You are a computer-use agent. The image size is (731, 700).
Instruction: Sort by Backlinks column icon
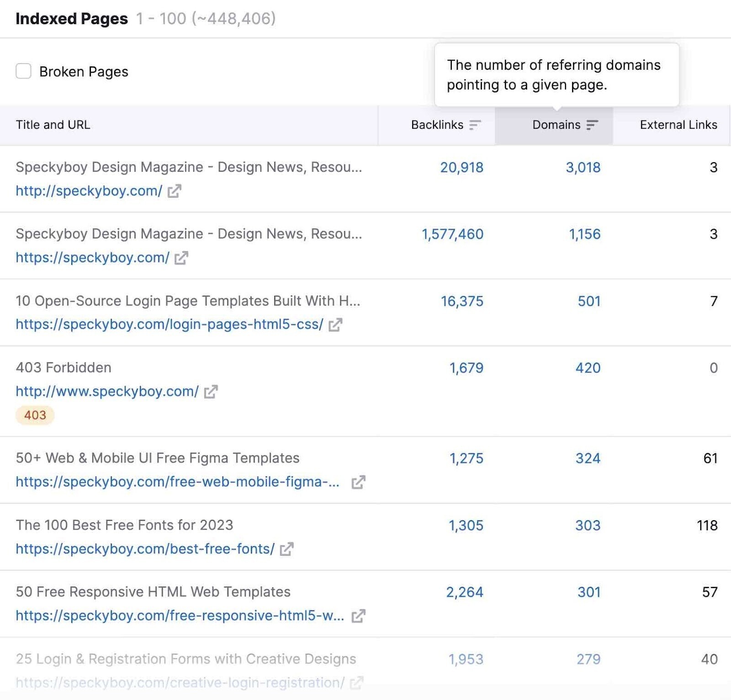475,125
